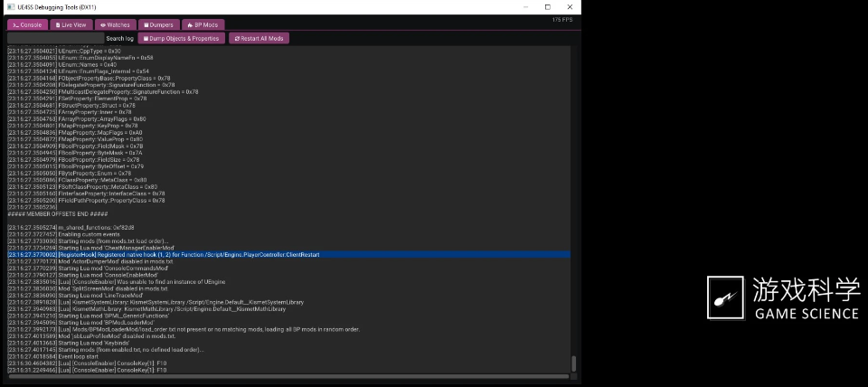Image resolution: width=868 pixels, height=387 pixels.
Task: Maximize the UE4SS Debugging Tools window
Action: pyautogui.click(x=548, y=6)
